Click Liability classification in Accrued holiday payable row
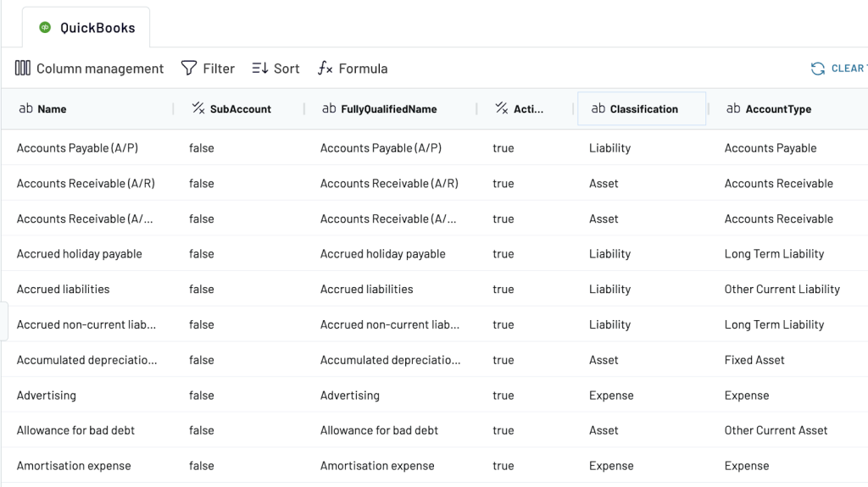Viewport: 868px width, 487px height. pos(610,254)
